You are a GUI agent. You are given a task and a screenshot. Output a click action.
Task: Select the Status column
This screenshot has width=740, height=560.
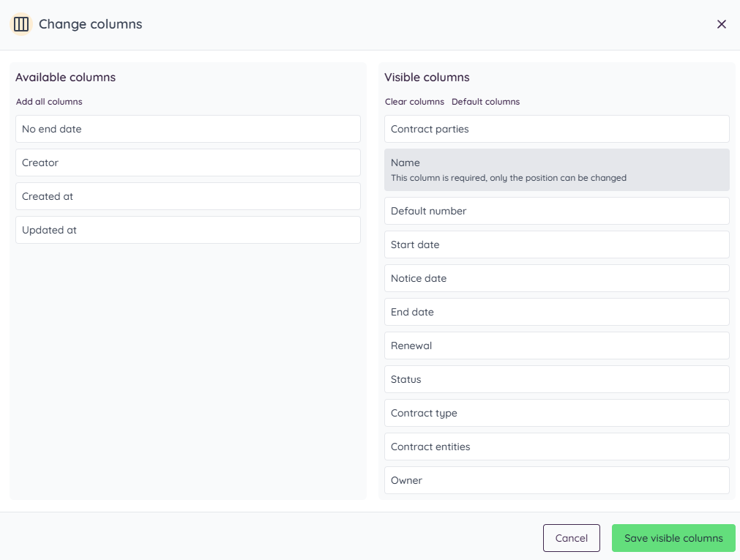556,379
